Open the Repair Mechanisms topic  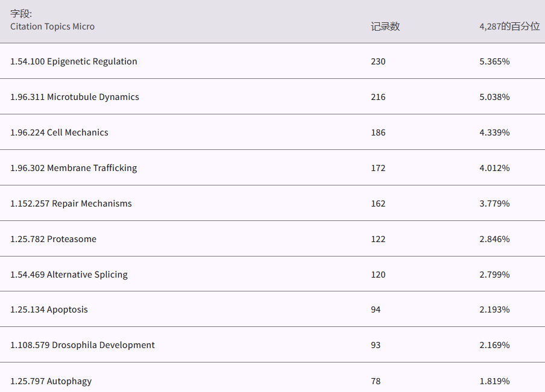coord(71,204)
